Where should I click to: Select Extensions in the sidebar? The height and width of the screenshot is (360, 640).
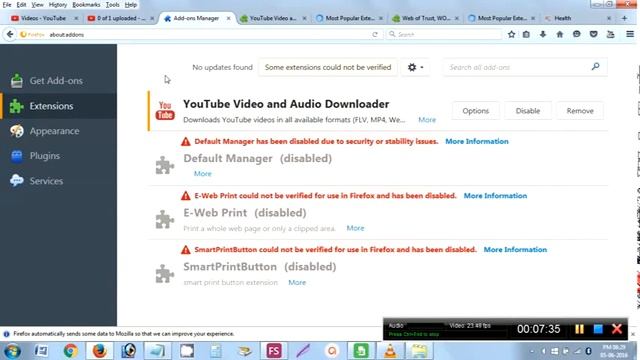58,106
